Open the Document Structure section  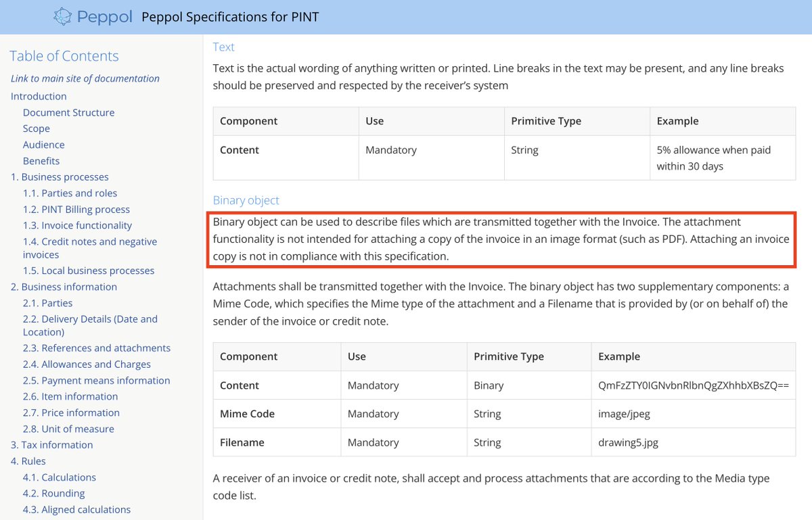coord(69,112)
